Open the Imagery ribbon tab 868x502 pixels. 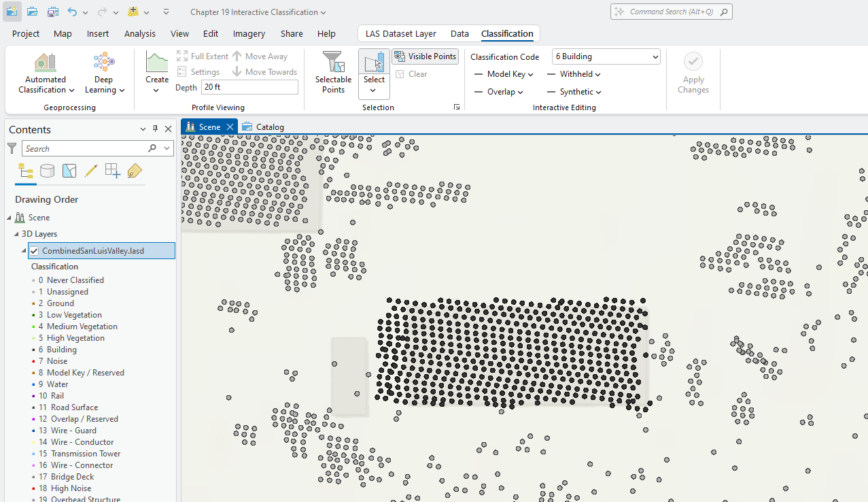tap(249, 33)
